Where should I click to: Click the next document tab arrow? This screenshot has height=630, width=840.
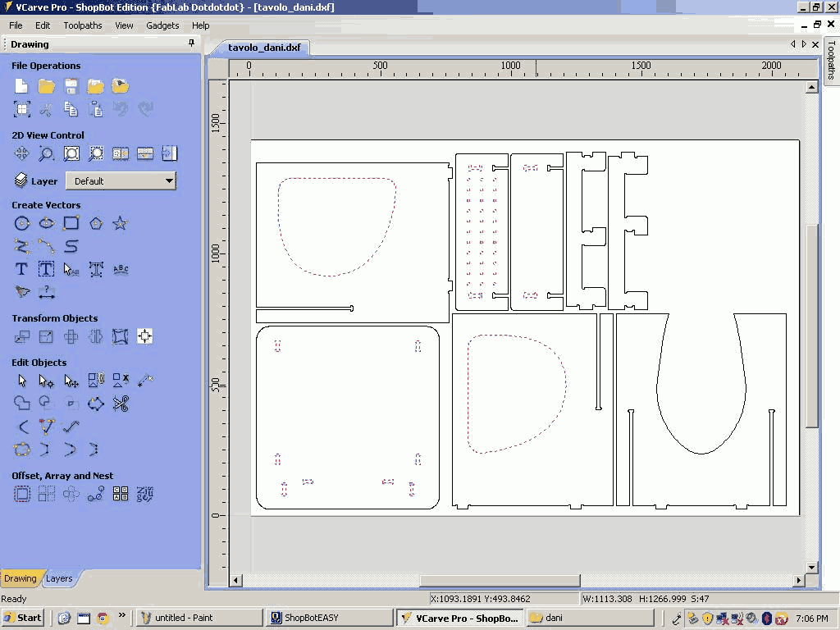click(x=804, y=44)
